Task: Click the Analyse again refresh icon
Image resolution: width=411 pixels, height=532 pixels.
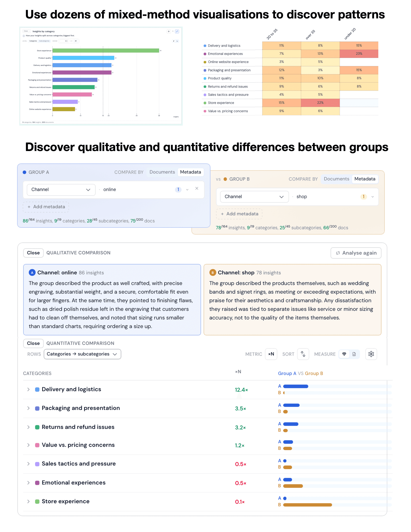Action: pos(338,253)
